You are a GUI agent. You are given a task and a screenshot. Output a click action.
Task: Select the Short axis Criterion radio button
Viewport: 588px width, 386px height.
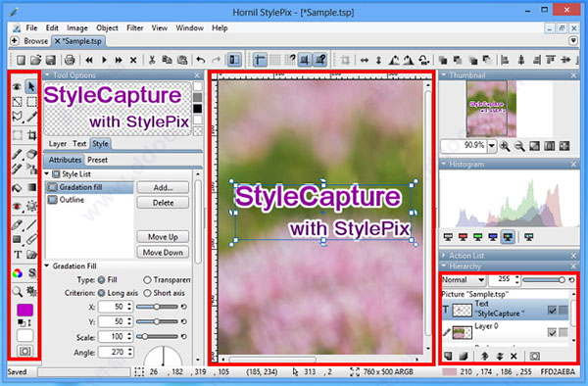pyautogui.click(x=147, y=293)
